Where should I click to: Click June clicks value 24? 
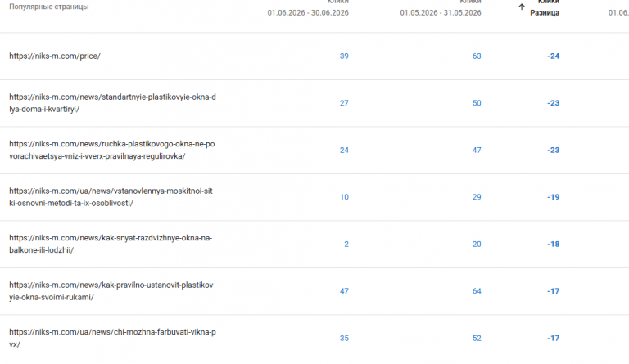click(x=344, y=151)
